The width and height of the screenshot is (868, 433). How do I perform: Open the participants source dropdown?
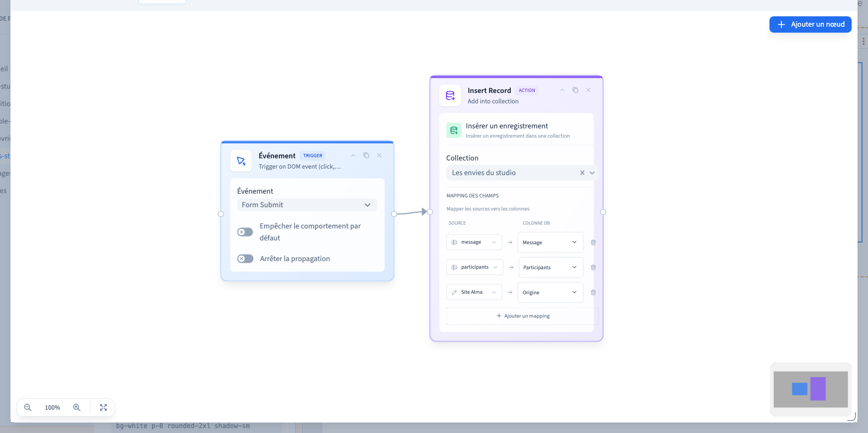[x=475, y=268]
